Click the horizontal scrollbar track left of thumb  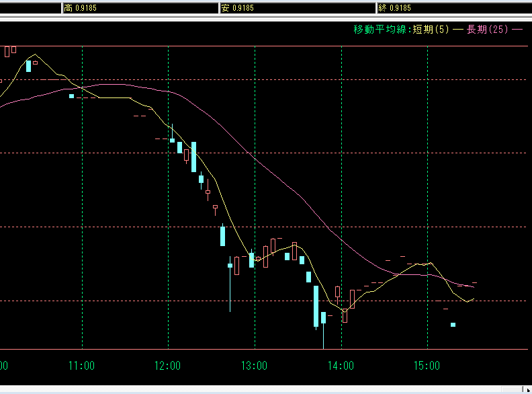(x=251, y=390)
